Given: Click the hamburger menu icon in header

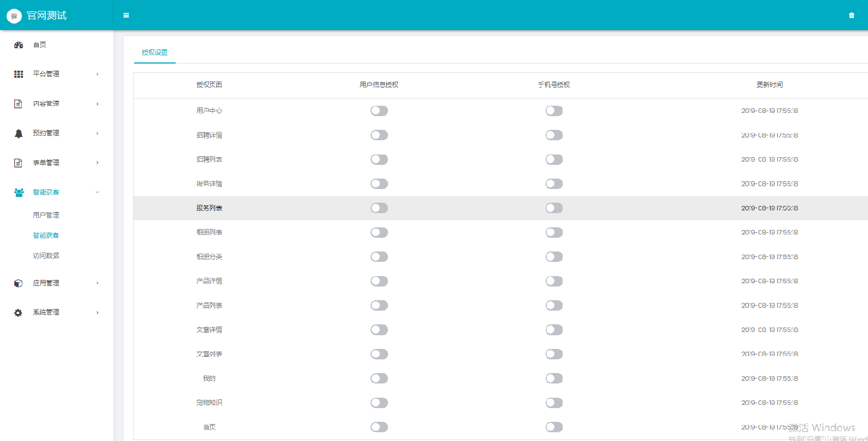Looking at the screenshot, I should click(x=126, y=15).
